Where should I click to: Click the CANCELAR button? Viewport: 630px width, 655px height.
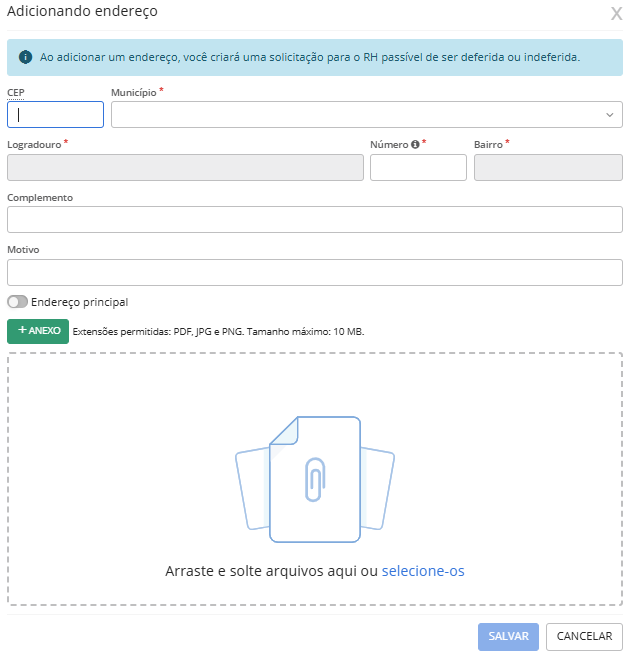point(584,636)
